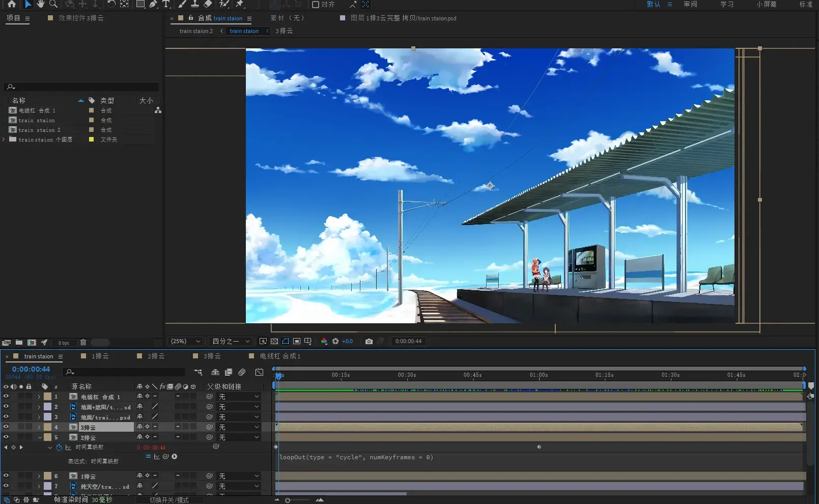Toggle the expression enable equals icon

coord(148,457)
